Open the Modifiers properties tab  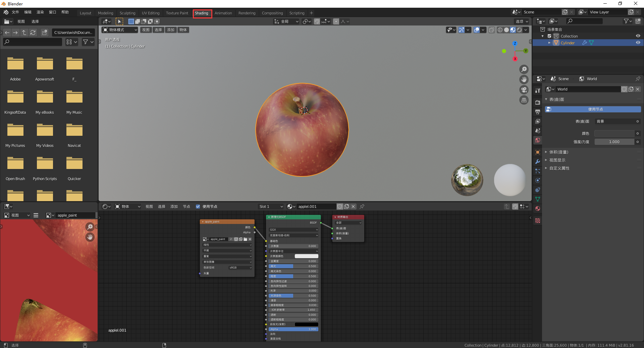click(x=538, y=162)
